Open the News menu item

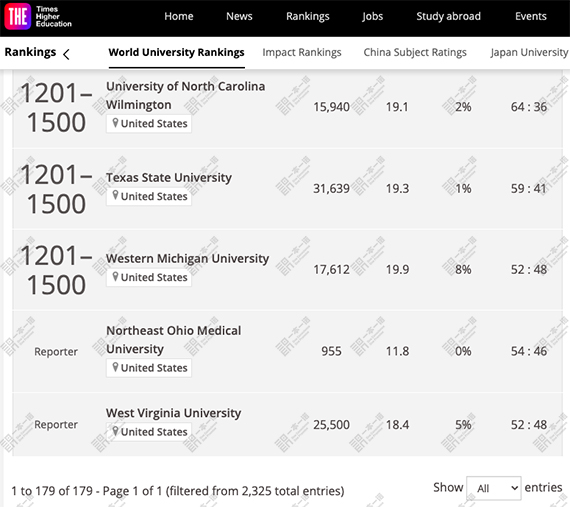(x=239, y=16)
